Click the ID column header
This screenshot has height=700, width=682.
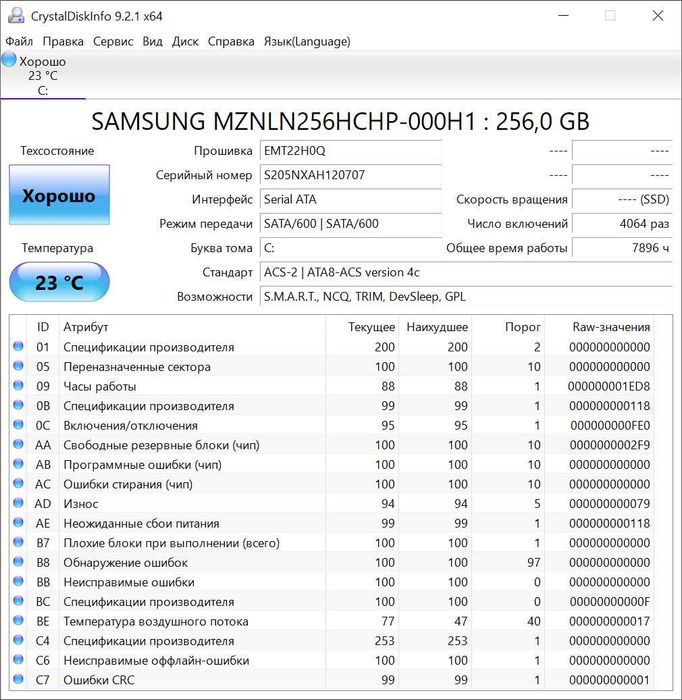click(43, 327)
